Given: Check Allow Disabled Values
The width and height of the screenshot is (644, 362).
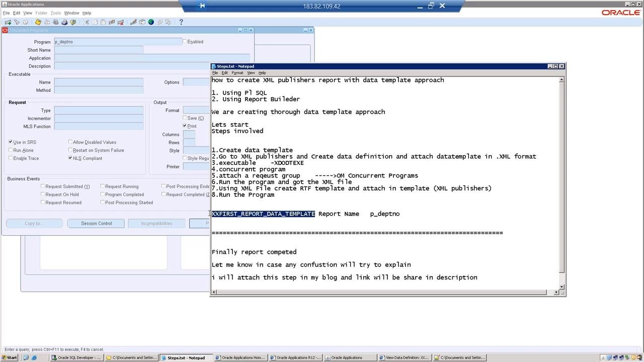Looking at the screenshot, I should click(x=70, y=142).
